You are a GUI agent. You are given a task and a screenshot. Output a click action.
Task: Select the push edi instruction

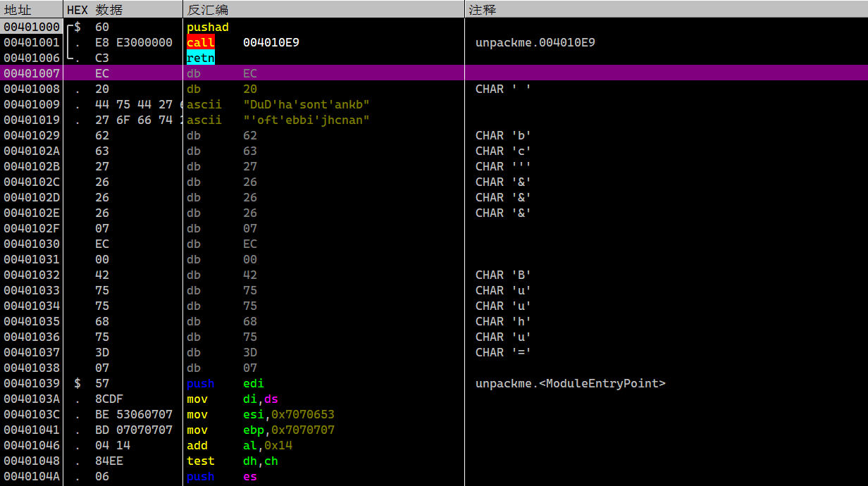[225, 383]
